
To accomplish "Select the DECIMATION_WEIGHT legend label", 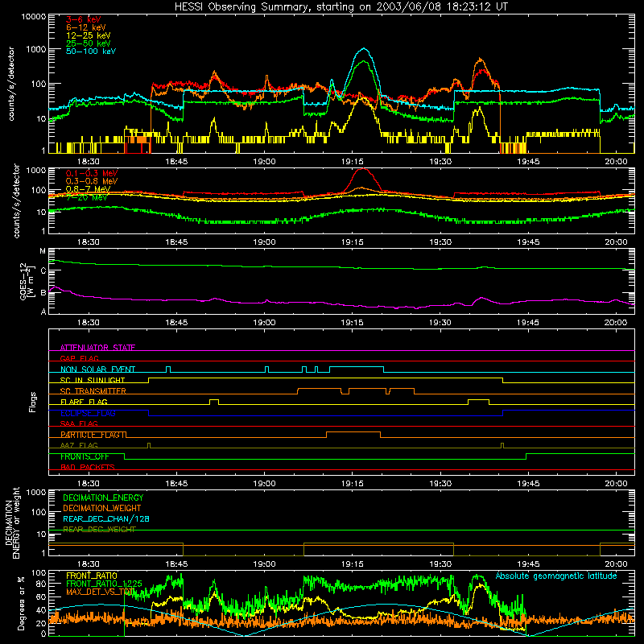I will [102, 508].
